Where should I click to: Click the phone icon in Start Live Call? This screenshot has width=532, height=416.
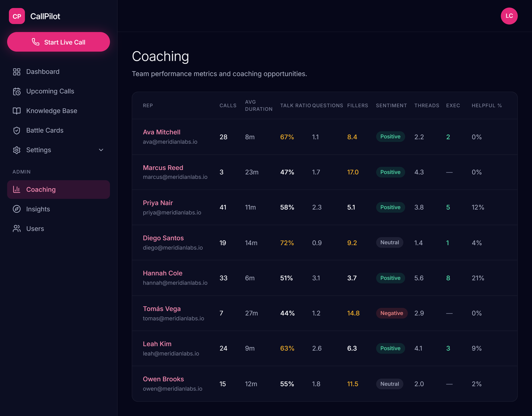[36, 42]
